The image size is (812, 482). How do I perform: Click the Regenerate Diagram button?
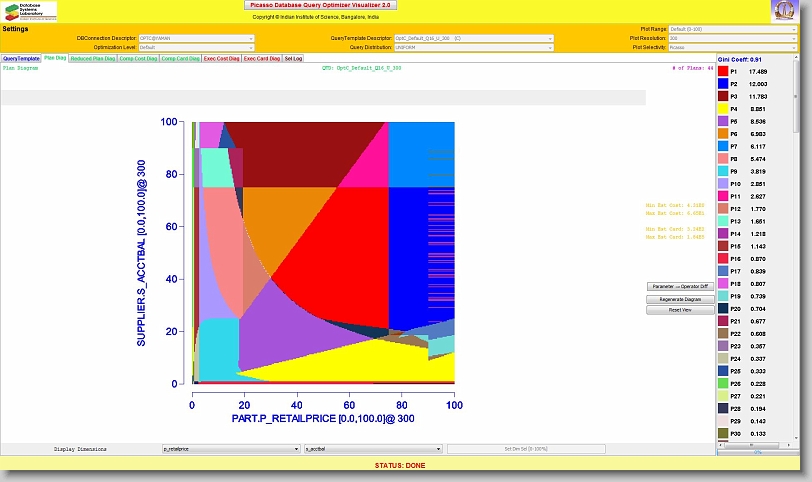pyautogui.click(x=679, y=299)
